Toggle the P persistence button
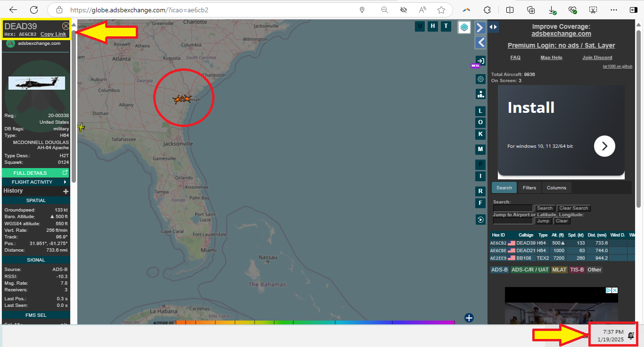This screenshot has width=644, height=347. coord(480,164)
